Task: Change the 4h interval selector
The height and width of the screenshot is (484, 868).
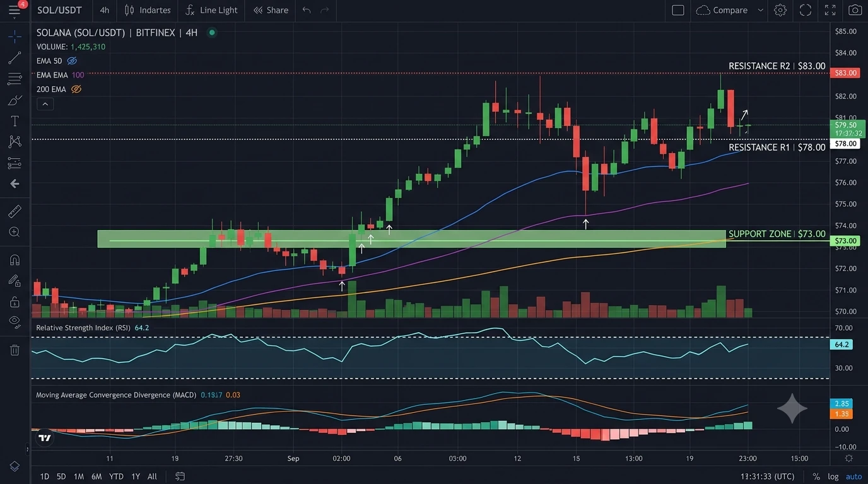Action: coord(105,10)
